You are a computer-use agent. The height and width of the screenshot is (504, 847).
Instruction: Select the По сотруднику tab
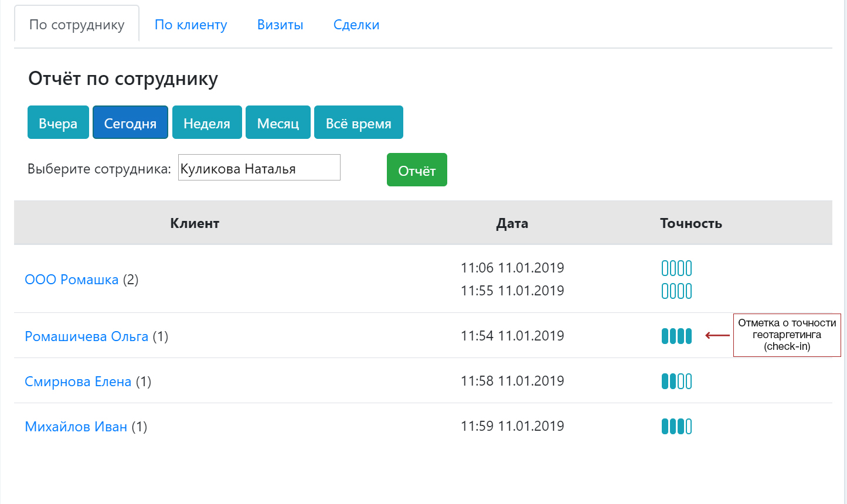pyautogui.click(x=77, y=25)
